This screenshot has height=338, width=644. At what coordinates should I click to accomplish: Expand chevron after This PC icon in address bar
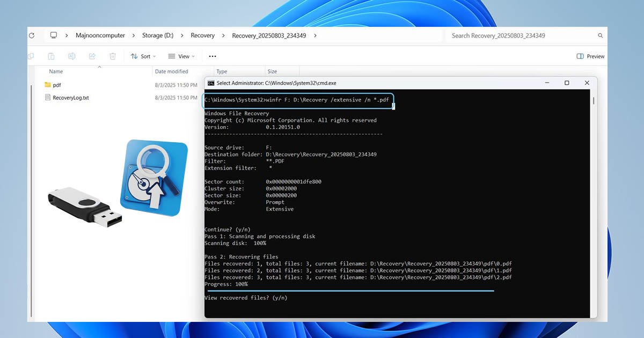pos(67,35)
